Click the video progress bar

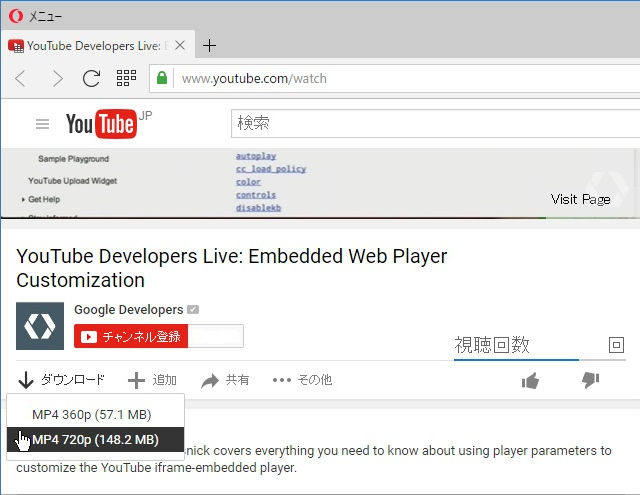coord(320,218)
